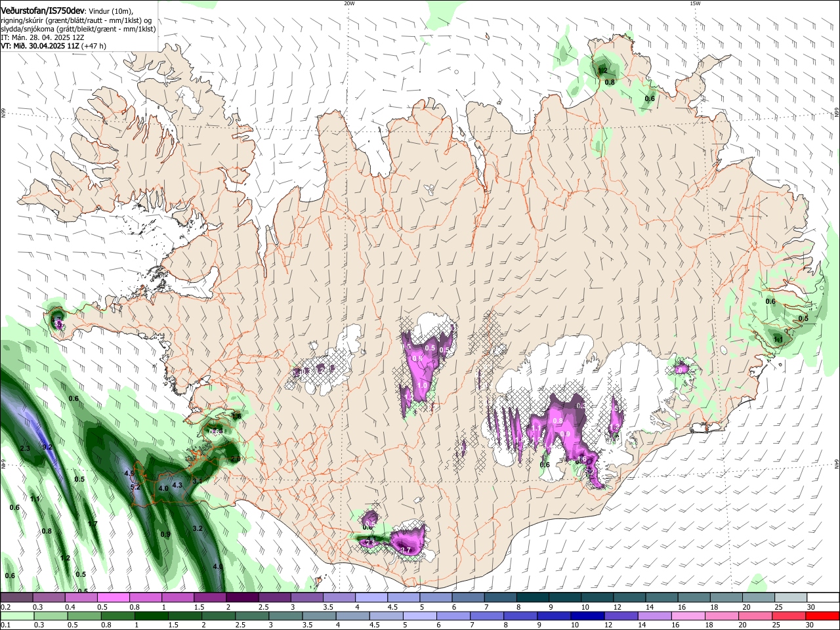Select the snow scale swatch starting at 4
This screenshot has height=630, width=840.
tap(370, 598)
